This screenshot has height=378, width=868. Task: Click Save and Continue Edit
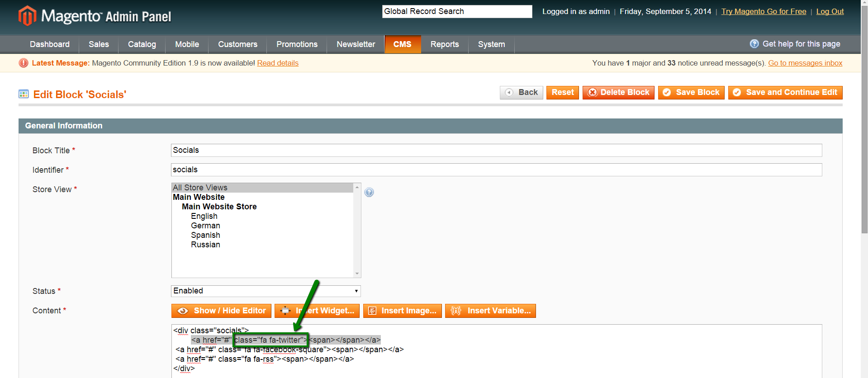pos(785,93)
